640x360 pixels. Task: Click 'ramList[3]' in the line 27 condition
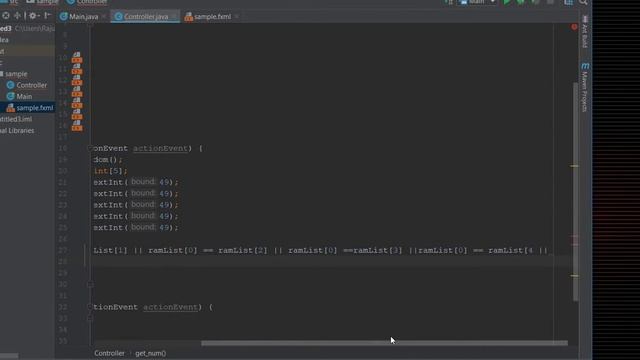[378, 250]
